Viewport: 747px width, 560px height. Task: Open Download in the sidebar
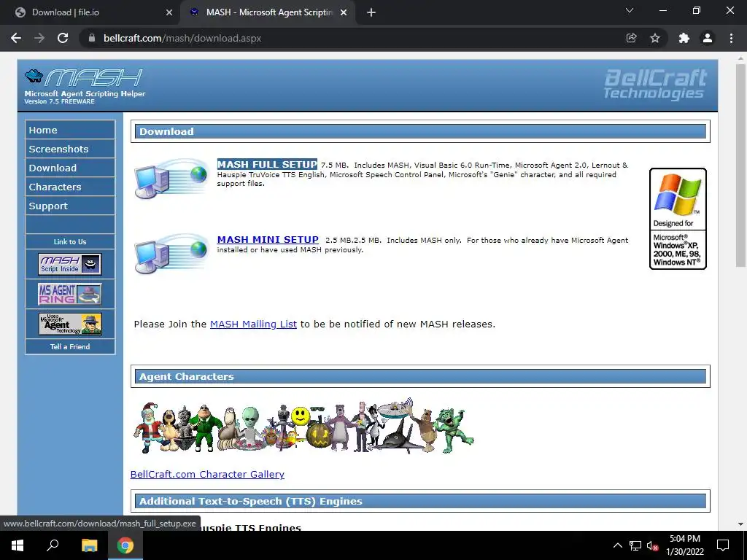click(70, 168)
